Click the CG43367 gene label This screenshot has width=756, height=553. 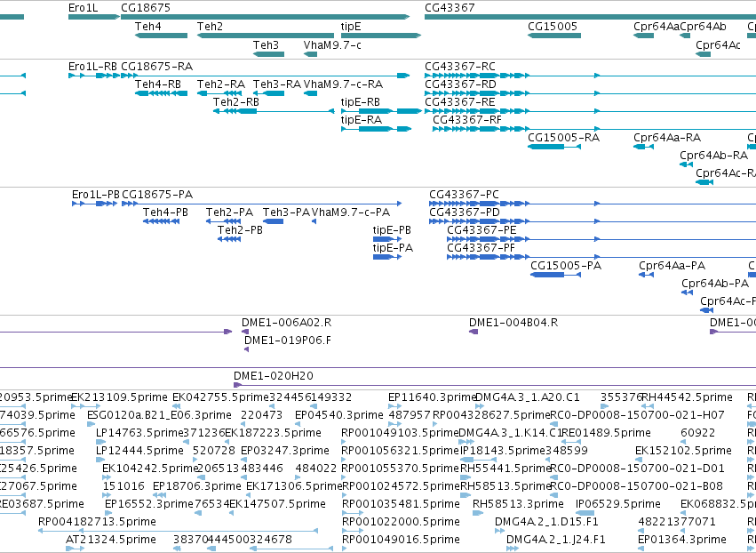point(450,8)
